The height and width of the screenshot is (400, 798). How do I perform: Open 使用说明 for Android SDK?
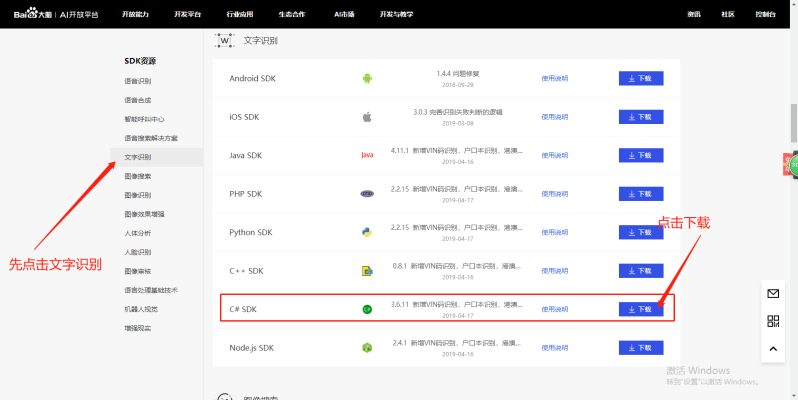click(555, 78)
